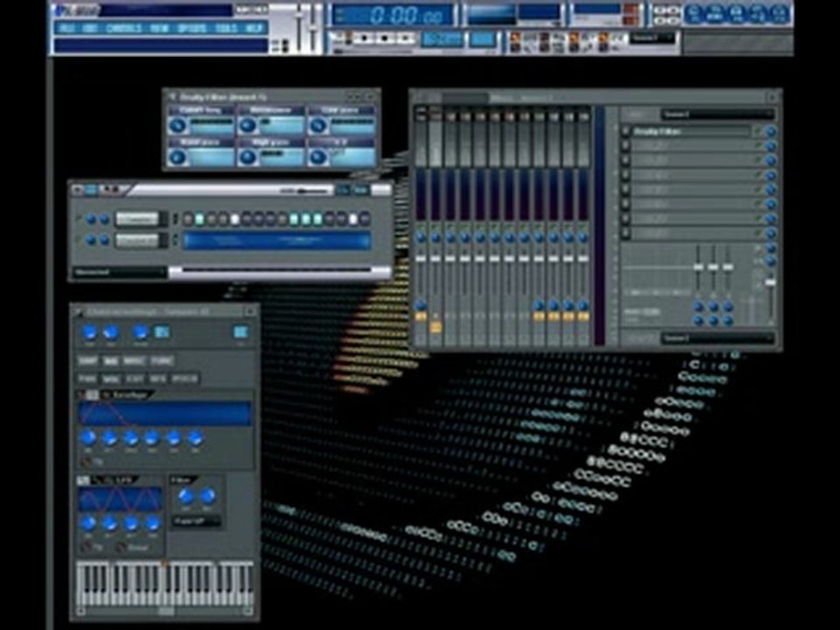Click the step sequencer's horizontal scrollbar
This screenshot has width=840, height=630.
point(278,271)
